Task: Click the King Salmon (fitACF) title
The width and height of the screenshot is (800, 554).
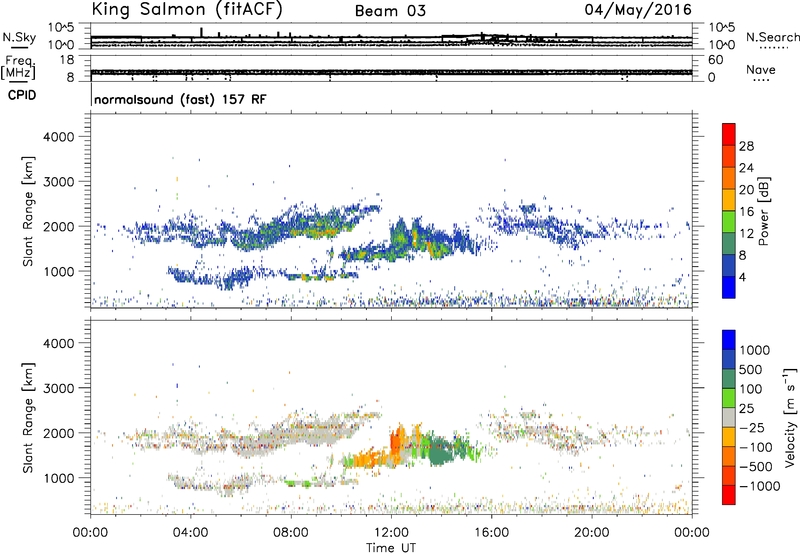Action: [187, 9]
